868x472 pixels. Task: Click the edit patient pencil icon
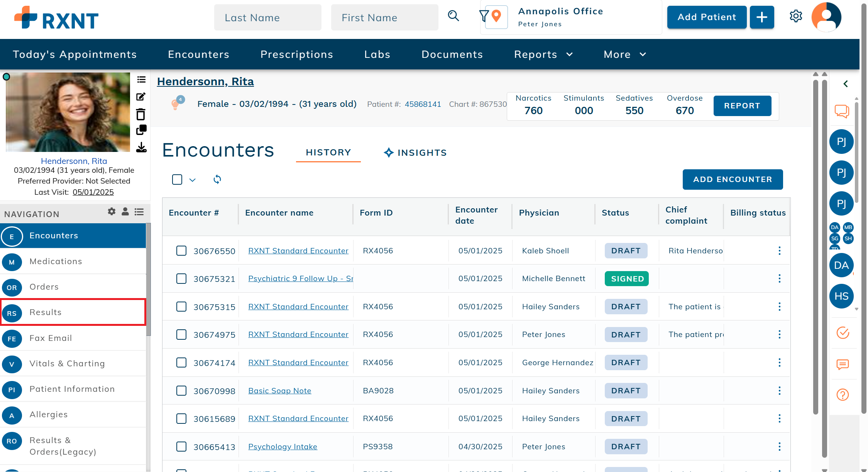[x=141, y=96]
